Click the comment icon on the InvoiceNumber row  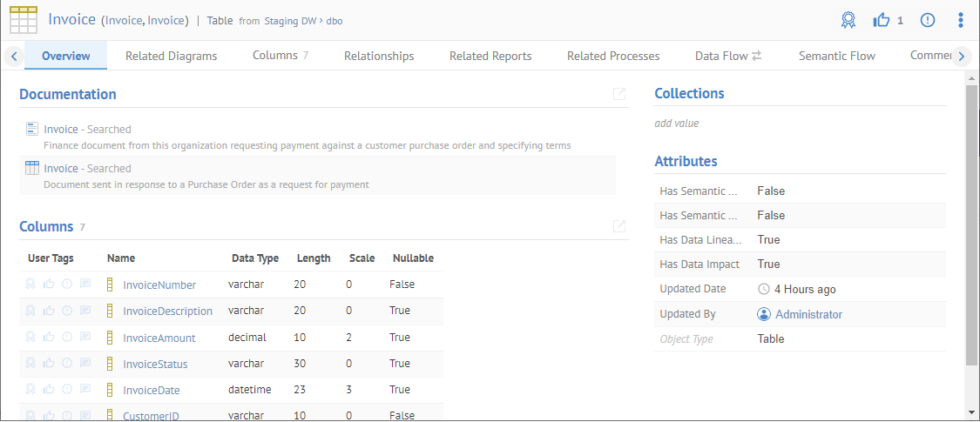[x=85, y=285]
